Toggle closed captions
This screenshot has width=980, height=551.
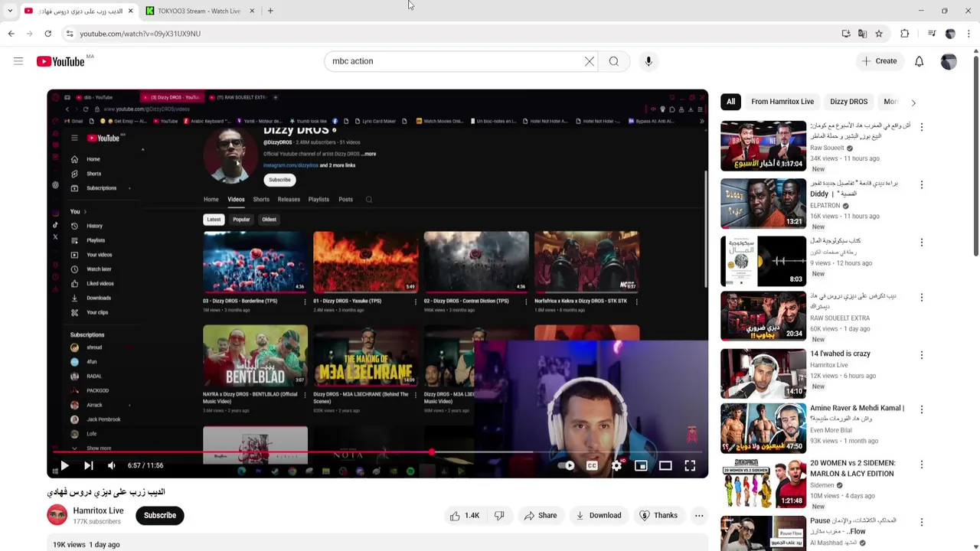592,465
